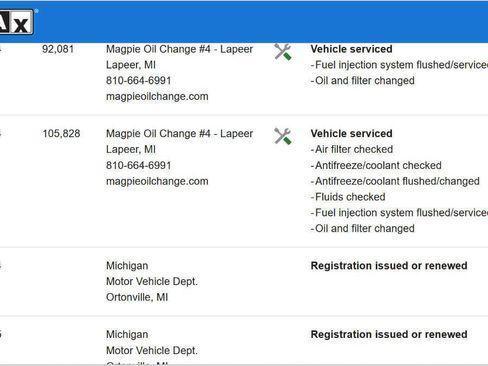Select mileage value 92,081
Screen dimensions: 488x366
pyautogui.click(x=58, y=49)
